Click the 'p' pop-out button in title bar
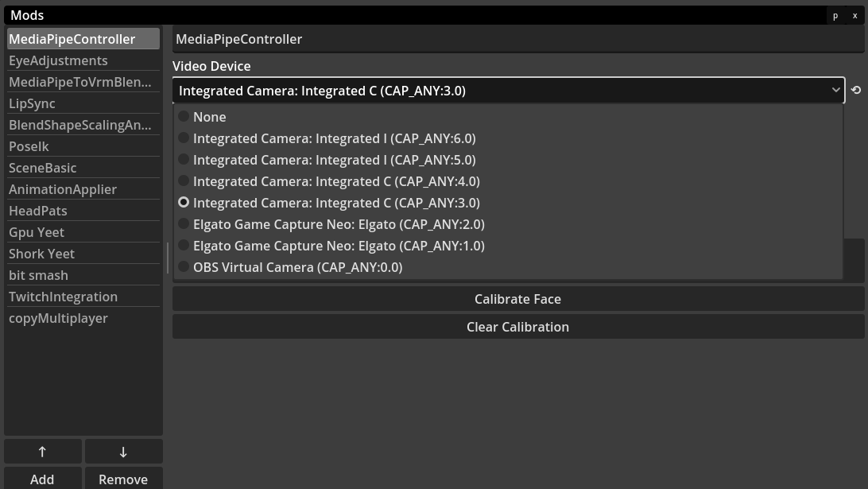 835,16
